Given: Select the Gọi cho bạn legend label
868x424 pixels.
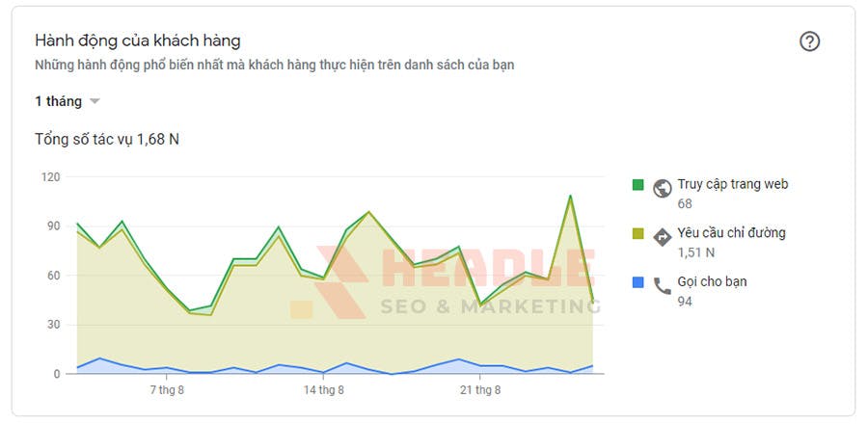Looking at the screenshot, I should point(712,282).
